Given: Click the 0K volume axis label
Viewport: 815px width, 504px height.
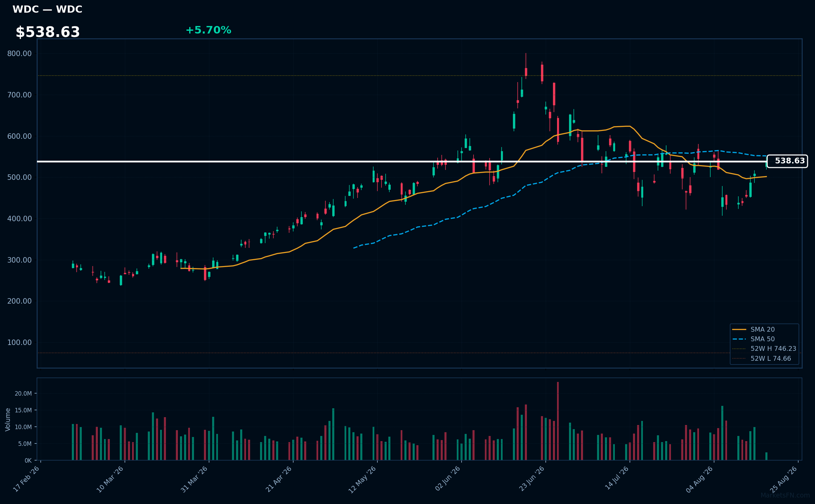Looking at the screenshot, I should [28, 461].
